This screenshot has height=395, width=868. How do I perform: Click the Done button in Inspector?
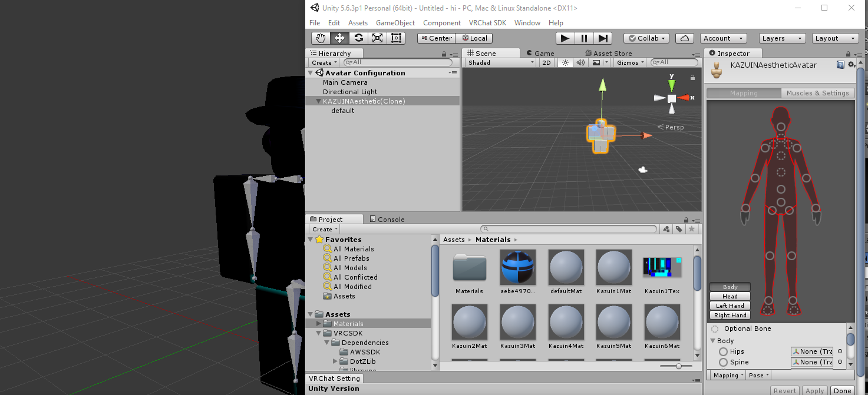pyautogui.click(x=842, y=391)
